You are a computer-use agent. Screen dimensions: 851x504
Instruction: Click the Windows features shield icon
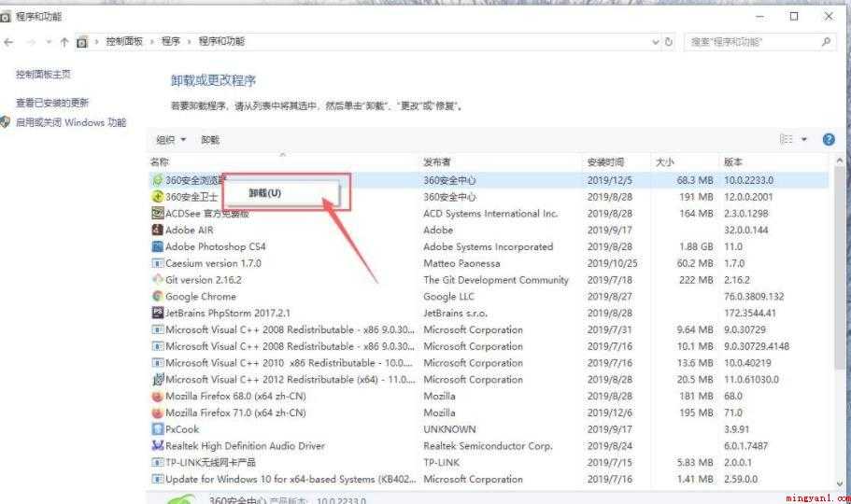5,122
